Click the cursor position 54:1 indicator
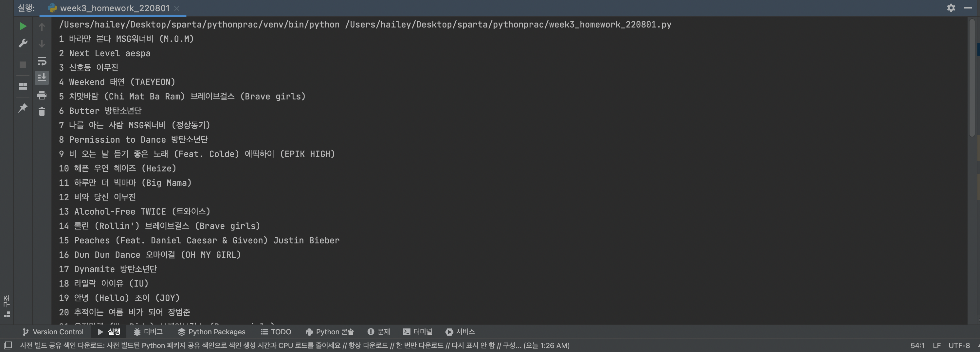 pos(917,345)
